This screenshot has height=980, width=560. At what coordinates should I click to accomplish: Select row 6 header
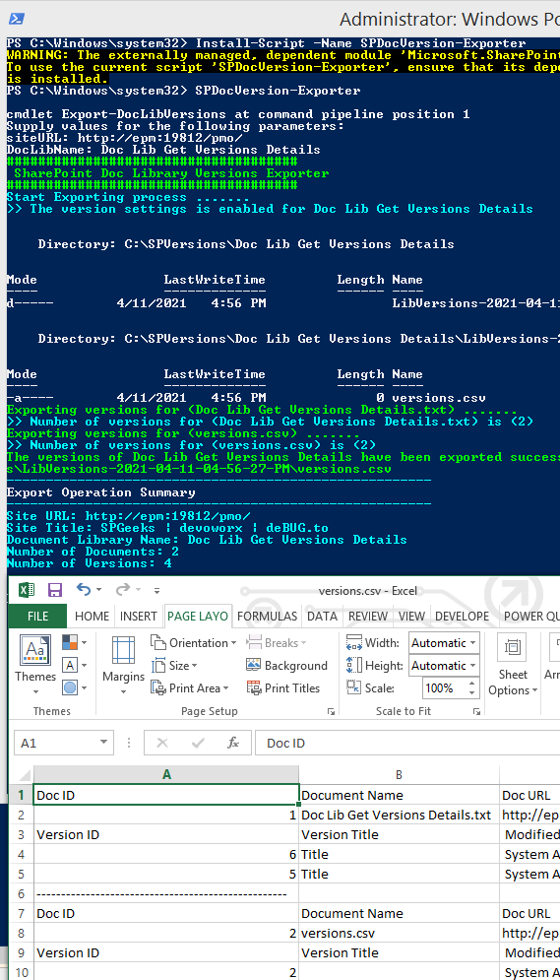point(21,893)
